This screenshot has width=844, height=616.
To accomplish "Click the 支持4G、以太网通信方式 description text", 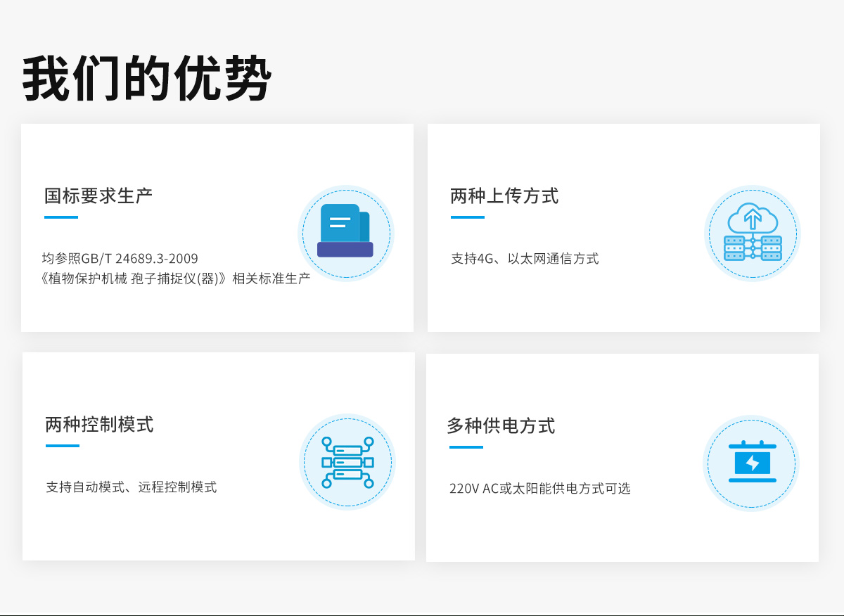I will 524,258.
